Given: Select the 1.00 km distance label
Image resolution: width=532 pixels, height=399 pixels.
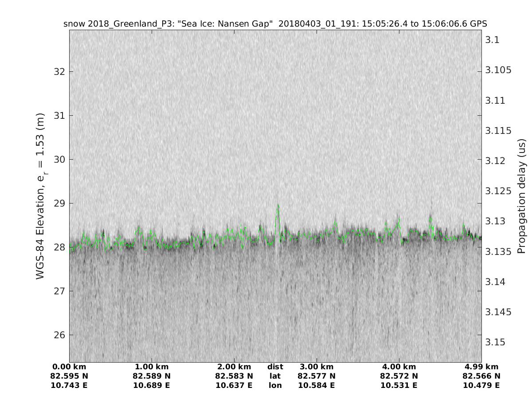Looking at the screenshot, I should [x=152, y=367].
